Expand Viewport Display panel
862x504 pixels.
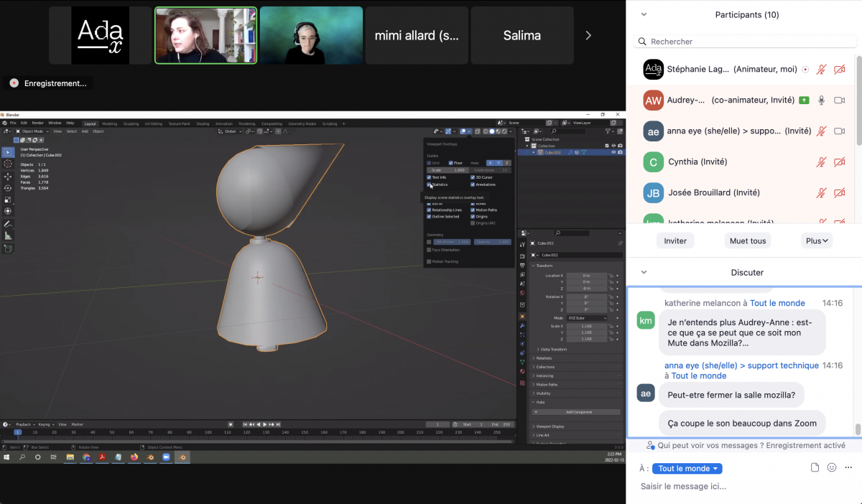click(x=550, y=426)
